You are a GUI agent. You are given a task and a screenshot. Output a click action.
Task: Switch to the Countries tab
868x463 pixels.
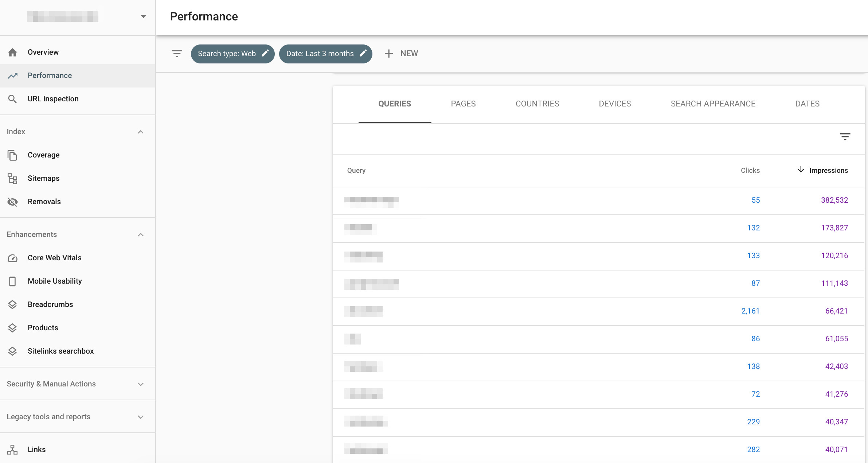[x=537, y=104]
